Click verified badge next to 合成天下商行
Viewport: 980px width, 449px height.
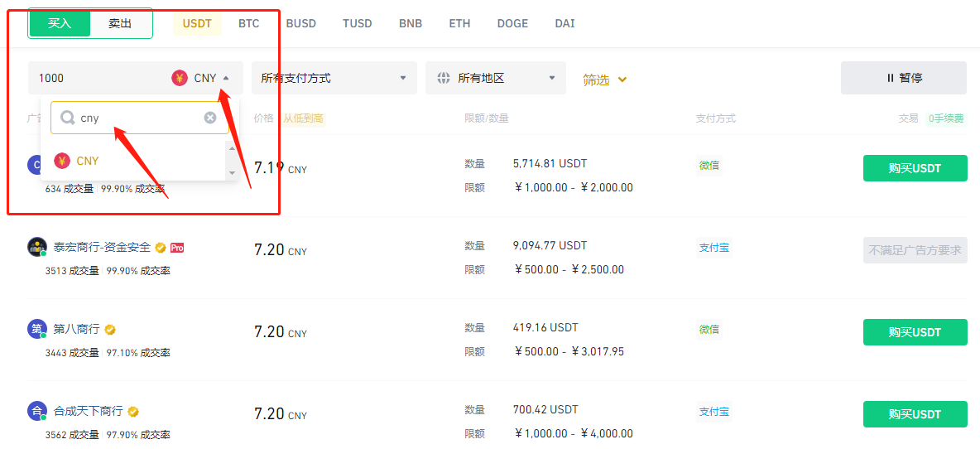click(x=133, y=412)
